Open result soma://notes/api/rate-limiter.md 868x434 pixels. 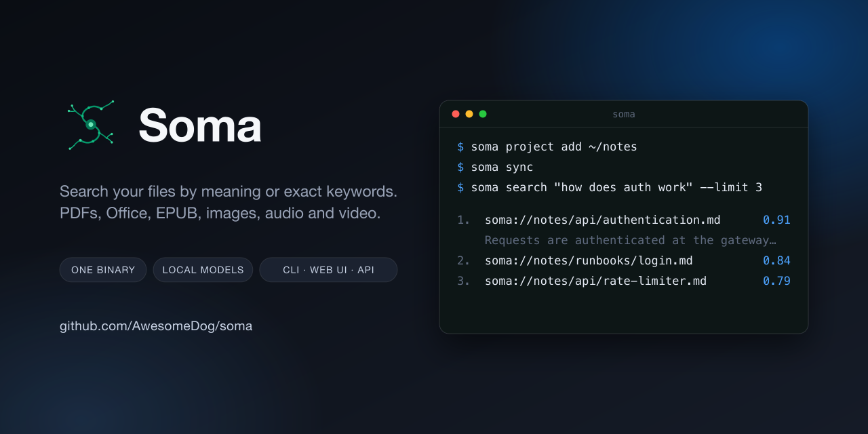[x=595, y=281]
